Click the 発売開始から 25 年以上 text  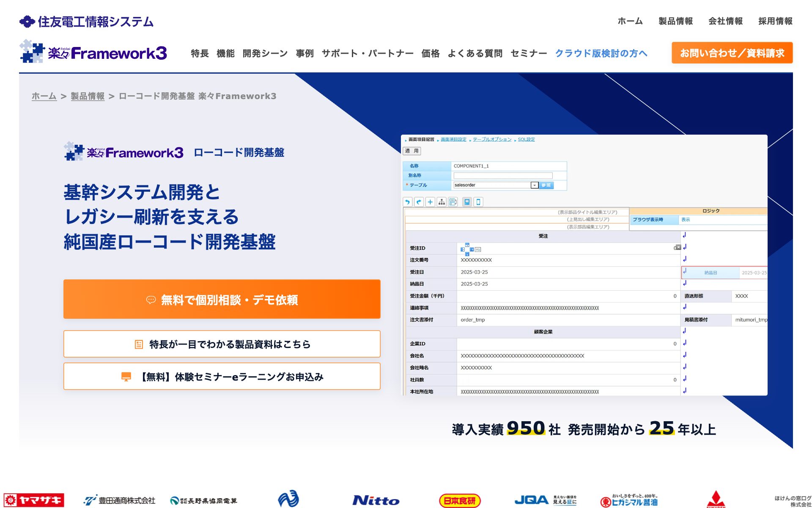[642, 428]
